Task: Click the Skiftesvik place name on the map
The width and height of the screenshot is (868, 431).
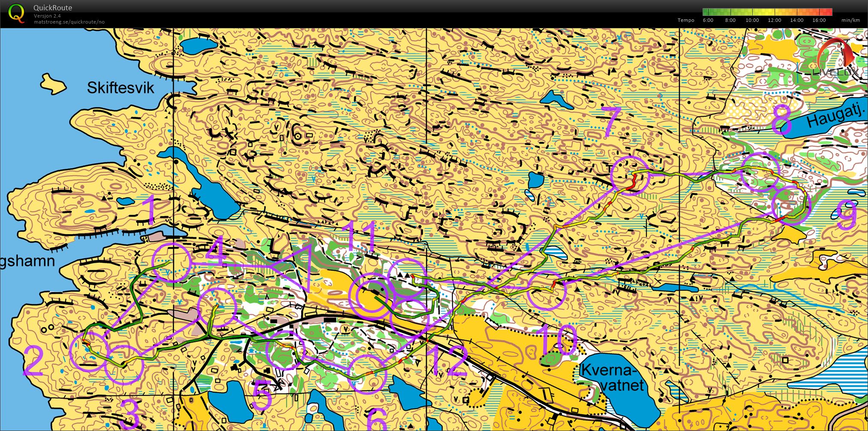Action: (120, 87)
